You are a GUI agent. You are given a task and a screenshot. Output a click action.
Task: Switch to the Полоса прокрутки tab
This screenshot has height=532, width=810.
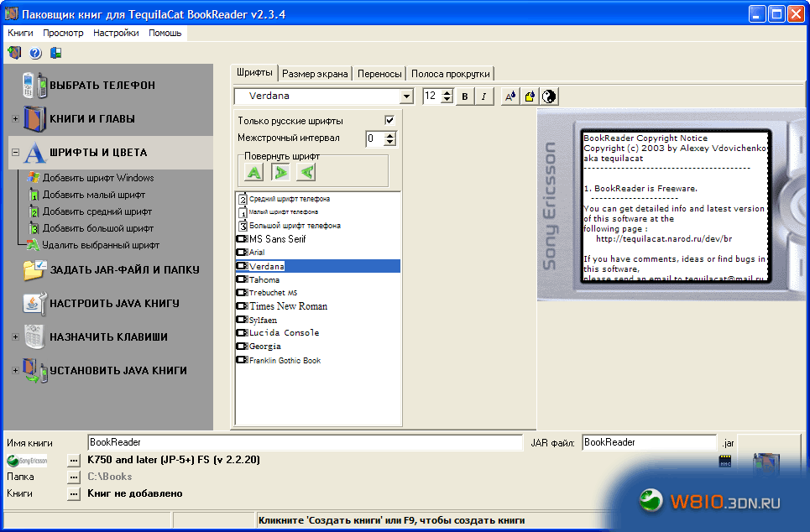point(451,74)
